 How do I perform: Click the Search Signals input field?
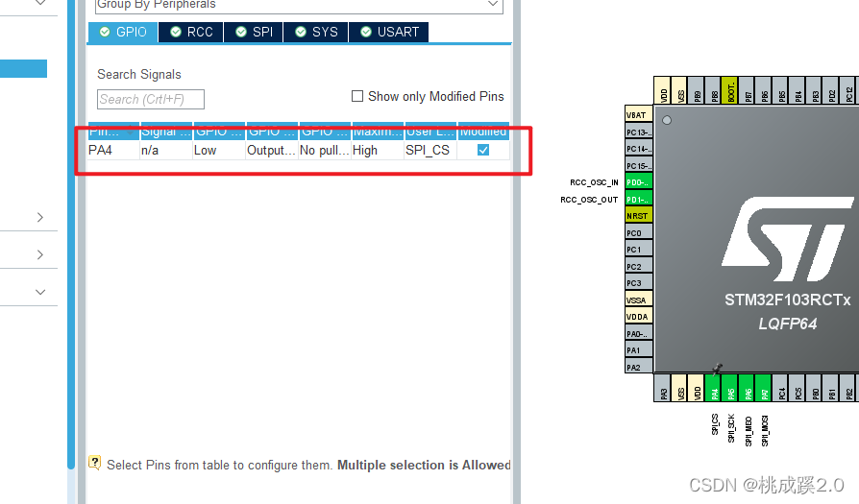click(151, 99)
